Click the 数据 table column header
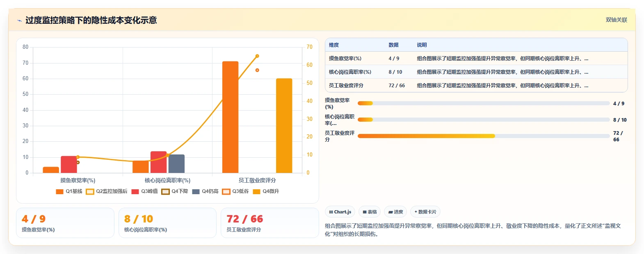 click(x=394, y=45)
